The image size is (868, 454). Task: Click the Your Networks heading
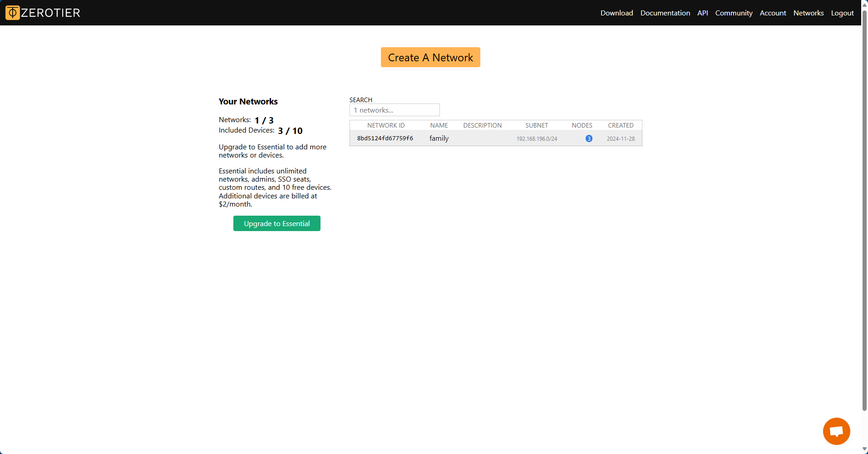pyautogui.click(x=248, y=101)
